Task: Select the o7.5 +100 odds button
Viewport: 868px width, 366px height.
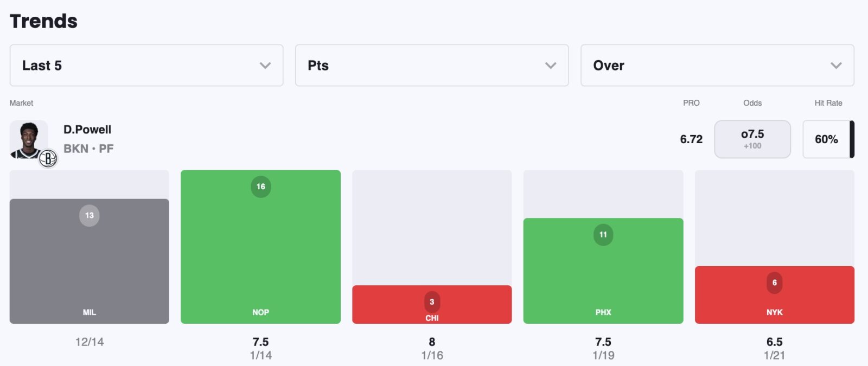Action: (752, 139)
